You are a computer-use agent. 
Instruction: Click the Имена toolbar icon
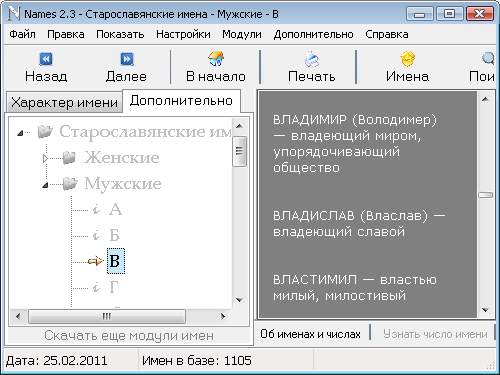(407, 59)
